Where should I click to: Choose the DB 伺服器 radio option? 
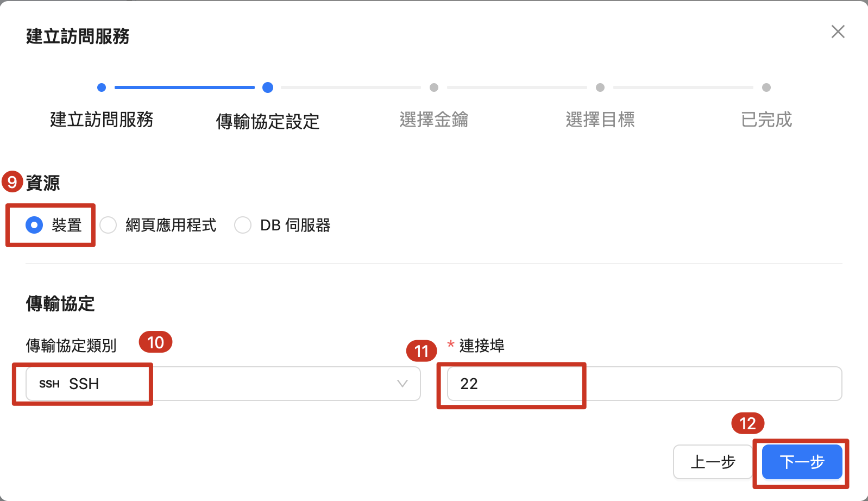pyautogui.click(x=243, y=225)
